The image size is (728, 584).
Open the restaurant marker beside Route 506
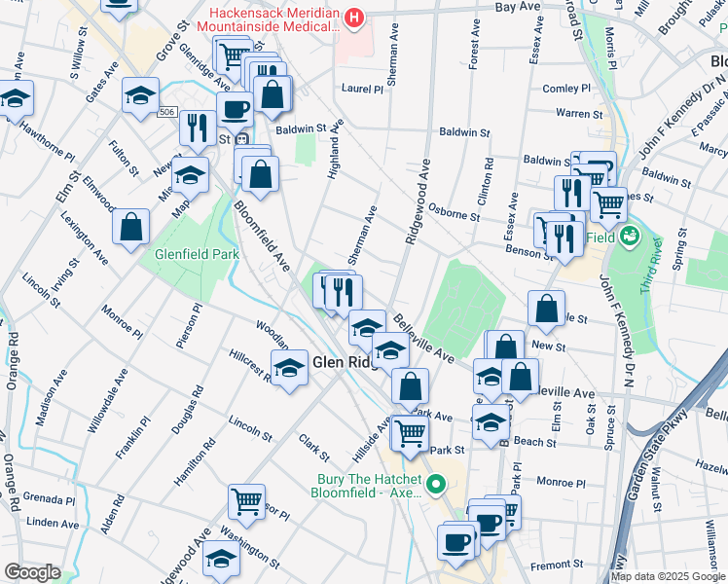(198, 128)
